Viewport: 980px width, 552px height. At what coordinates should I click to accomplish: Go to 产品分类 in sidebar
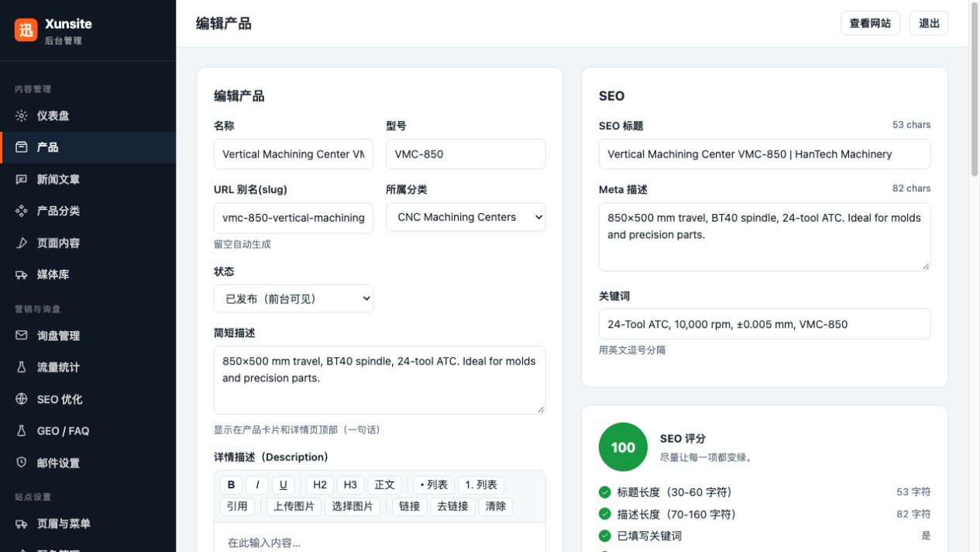click(88, 211)
